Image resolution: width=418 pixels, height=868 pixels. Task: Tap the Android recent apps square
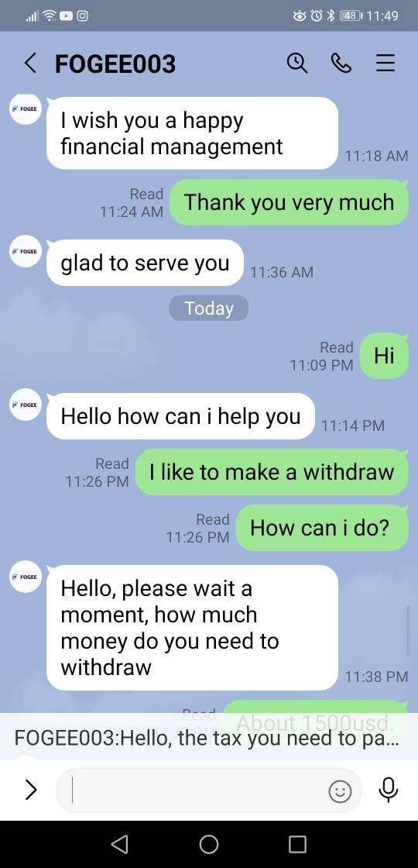coord(297,844)
